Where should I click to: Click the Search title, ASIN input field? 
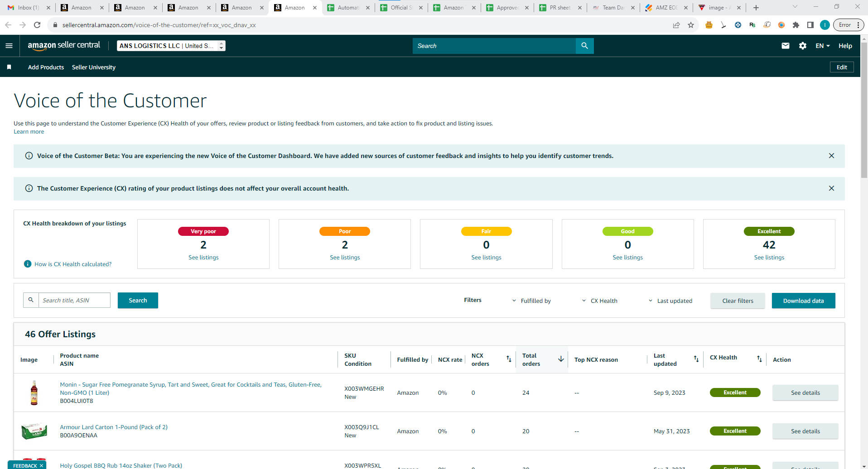[74, 300]
